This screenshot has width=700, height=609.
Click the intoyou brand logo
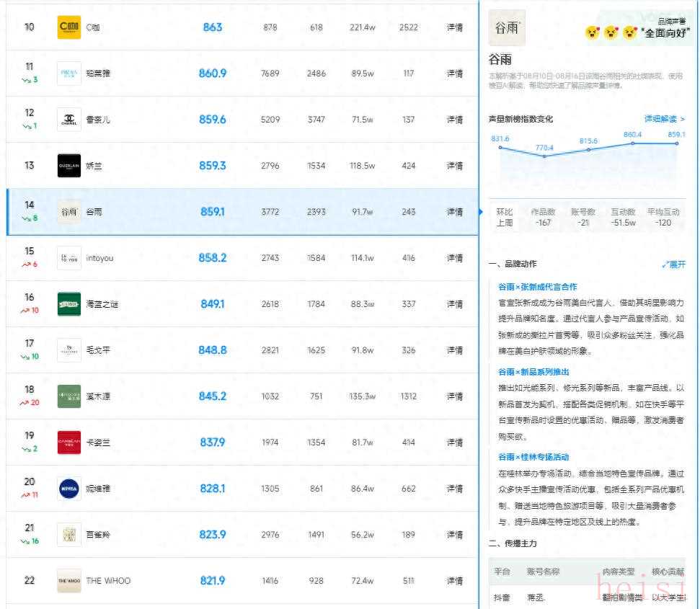click(69, 258)
